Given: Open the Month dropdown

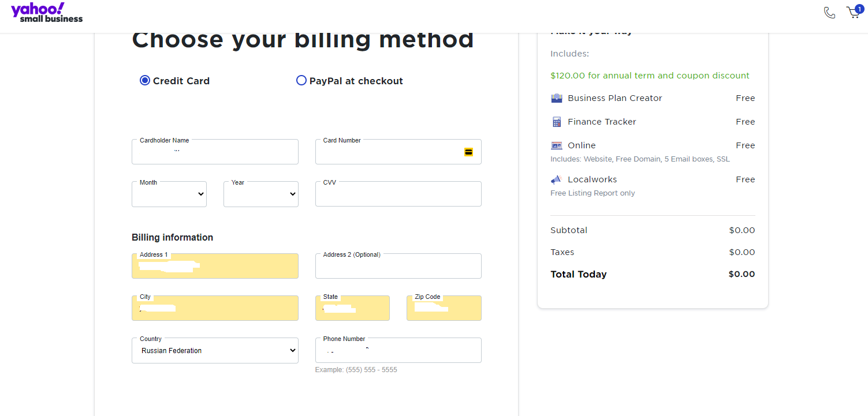Looking at the screenshot, I should 169,194.
